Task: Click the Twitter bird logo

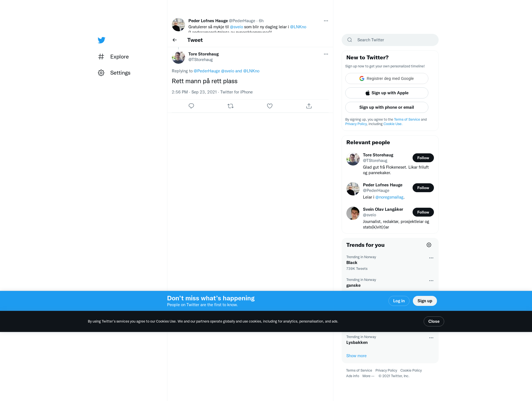Action: [101, 40]
